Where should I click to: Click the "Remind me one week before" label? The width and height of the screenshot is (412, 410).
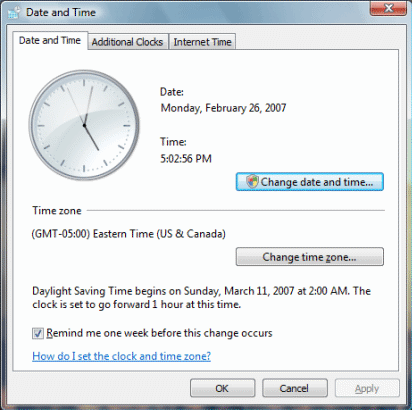click(x=159, y=333)
